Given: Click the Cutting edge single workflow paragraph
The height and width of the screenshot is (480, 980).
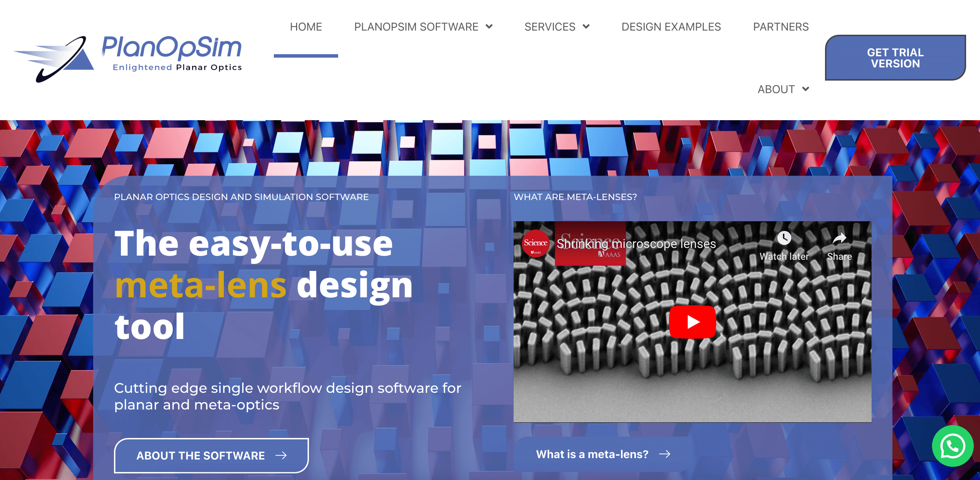Looking at the screenshot, I should [x=288, y=396].
